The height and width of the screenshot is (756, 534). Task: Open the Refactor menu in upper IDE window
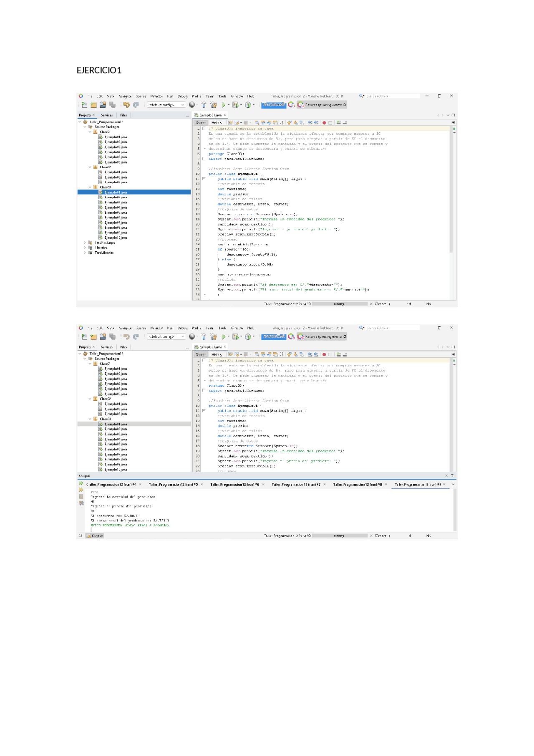156,96
